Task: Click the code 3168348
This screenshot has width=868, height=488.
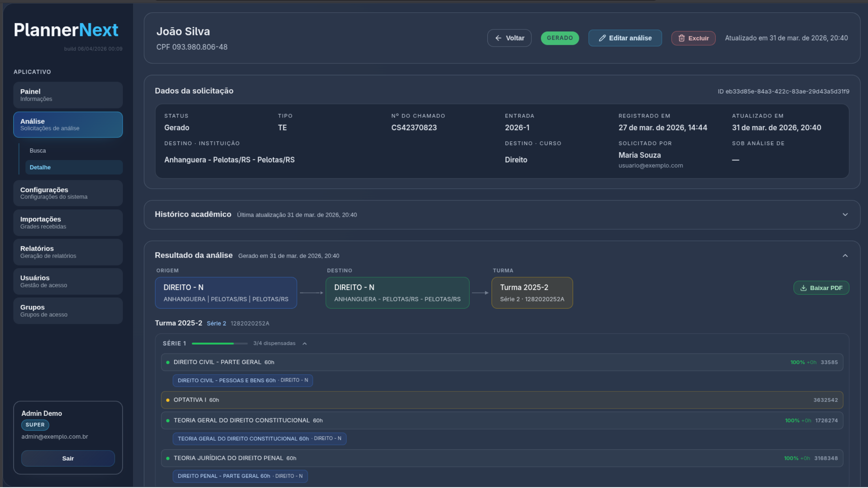Action: pos(826,458)
